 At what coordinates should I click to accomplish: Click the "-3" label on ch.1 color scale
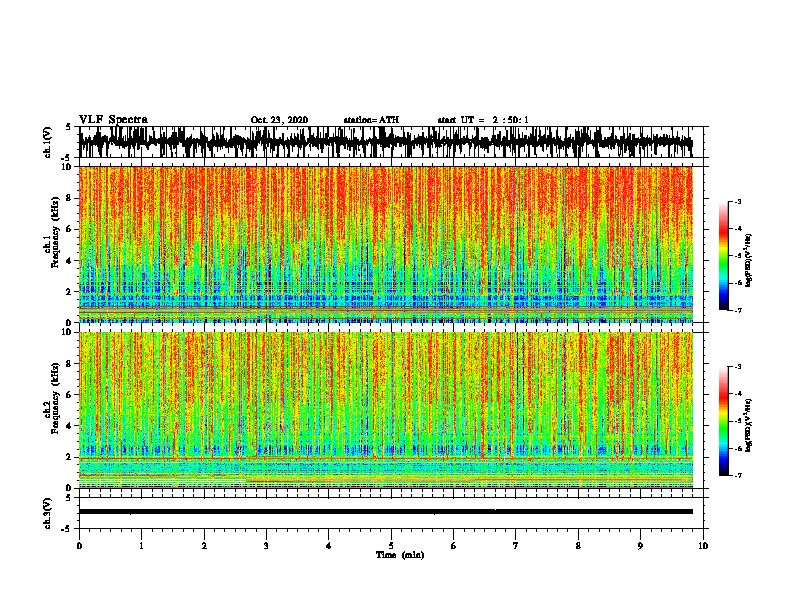point(738,201)
